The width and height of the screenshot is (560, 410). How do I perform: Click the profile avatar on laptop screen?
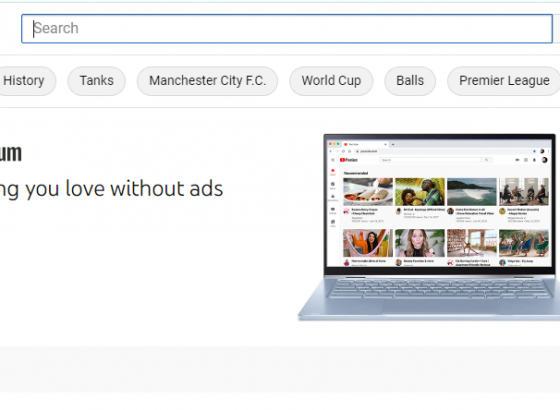tap(544, 160)
